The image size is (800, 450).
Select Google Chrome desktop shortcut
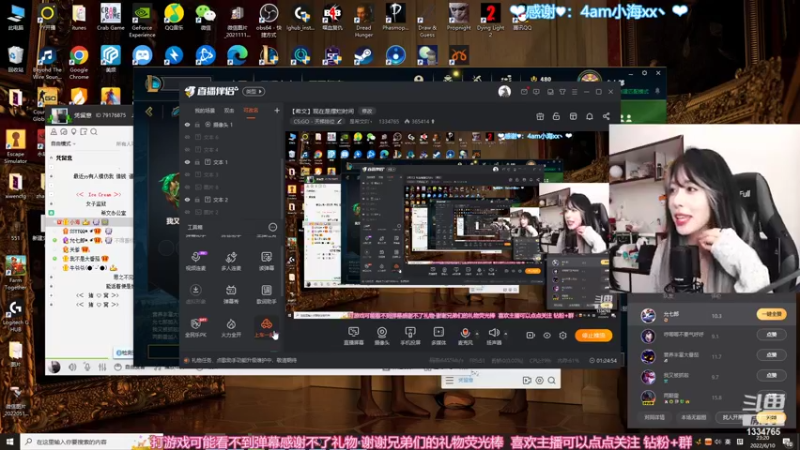79,63
